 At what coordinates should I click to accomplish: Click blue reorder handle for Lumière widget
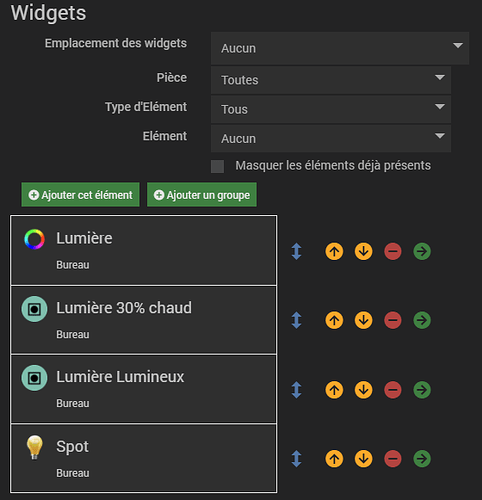point(296,251)
